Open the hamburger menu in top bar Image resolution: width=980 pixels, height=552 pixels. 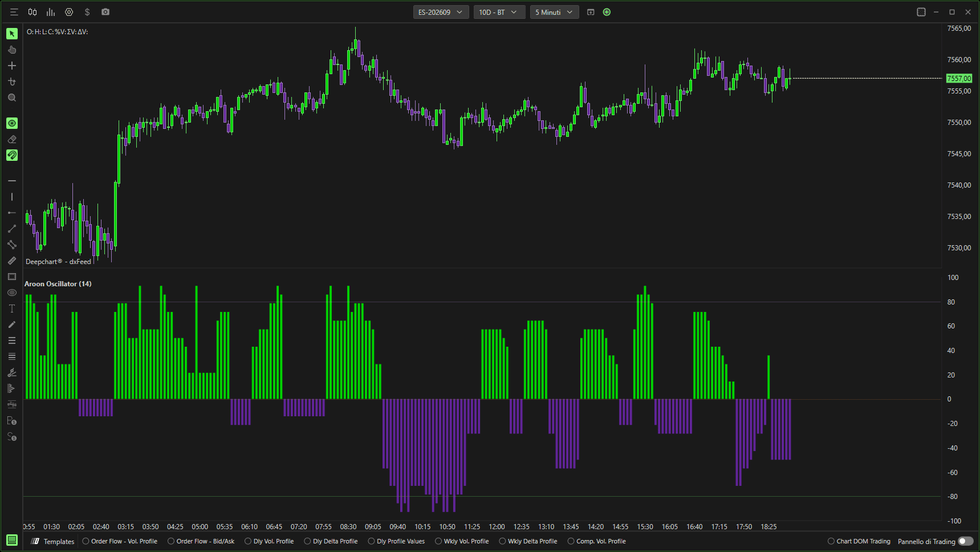point(14,12)
